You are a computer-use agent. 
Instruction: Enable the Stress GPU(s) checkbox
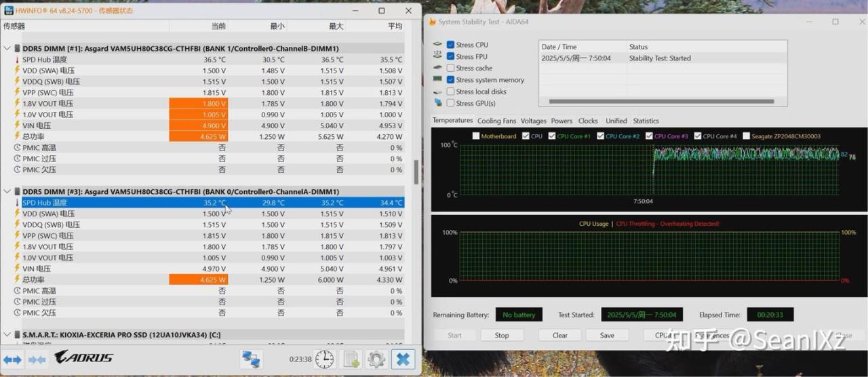click(x=450, y=103)
